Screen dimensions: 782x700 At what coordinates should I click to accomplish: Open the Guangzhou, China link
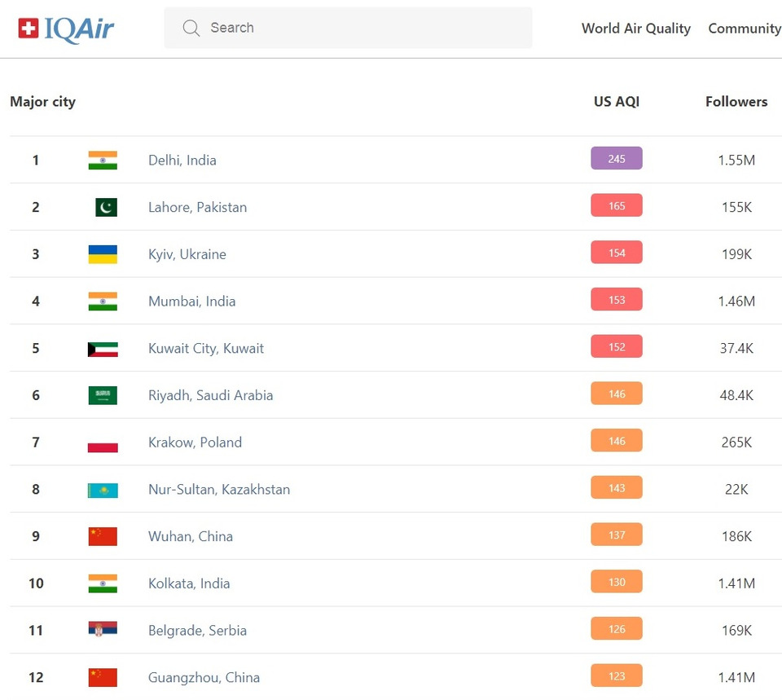(x=204, y=678)
